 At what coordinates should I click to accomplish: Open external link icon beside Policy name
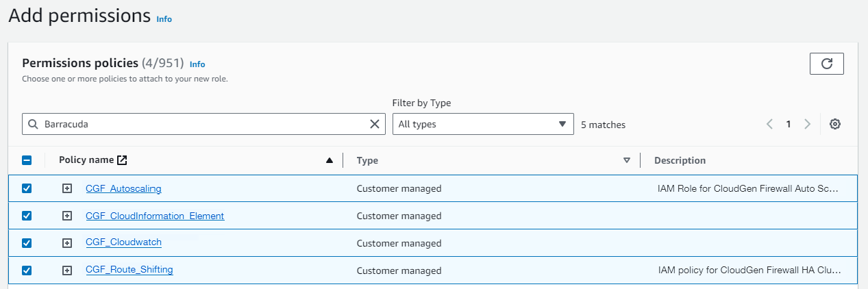[122, 160]
